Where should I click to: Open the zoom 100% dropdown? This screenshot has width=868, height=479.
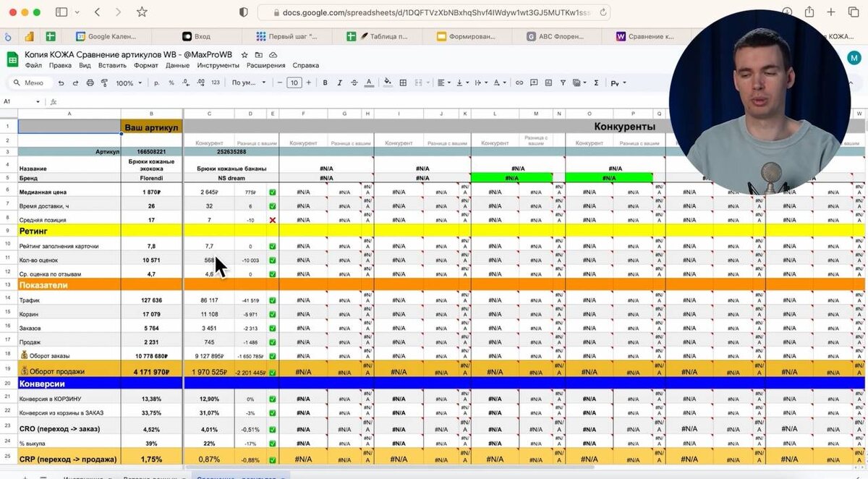(x=127, y=83)
